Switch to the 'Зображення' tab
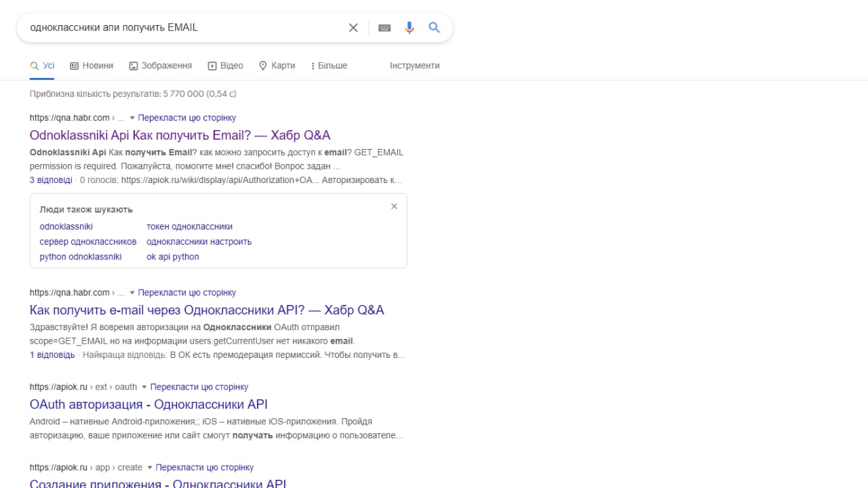Image resolution: width=868 pixels, height=488 pixels. pos(161,66)
